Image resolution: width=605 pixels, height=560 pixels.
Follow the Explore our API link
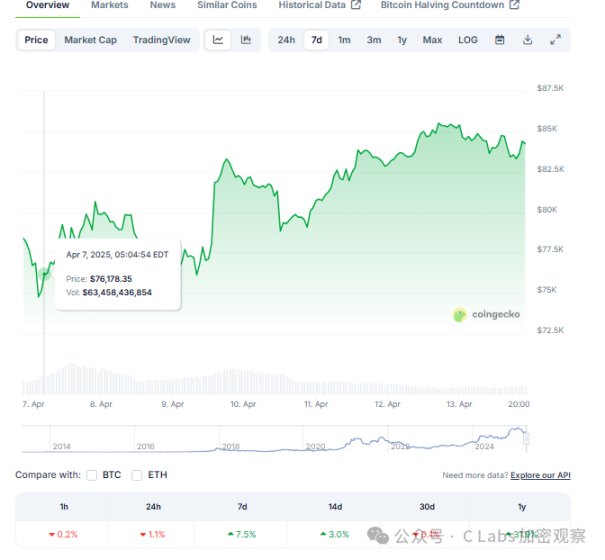540,475
